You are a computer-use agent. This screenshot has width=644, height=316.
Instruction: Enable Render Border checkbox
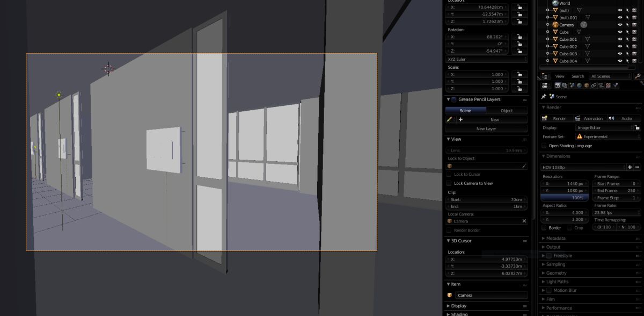449,230
